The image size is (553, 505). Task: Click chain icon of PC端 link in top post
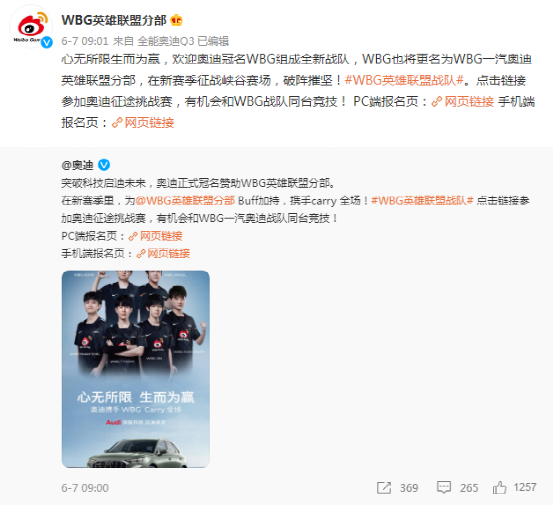pyautogui.click(x=437, y=102)
